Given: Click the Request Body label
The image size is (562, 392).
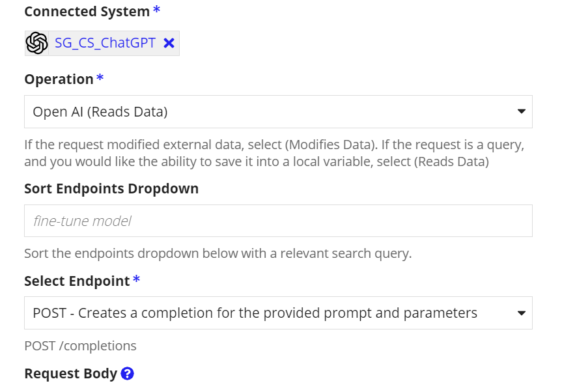Looking at the screenshot, I should [x=70, y=374].
